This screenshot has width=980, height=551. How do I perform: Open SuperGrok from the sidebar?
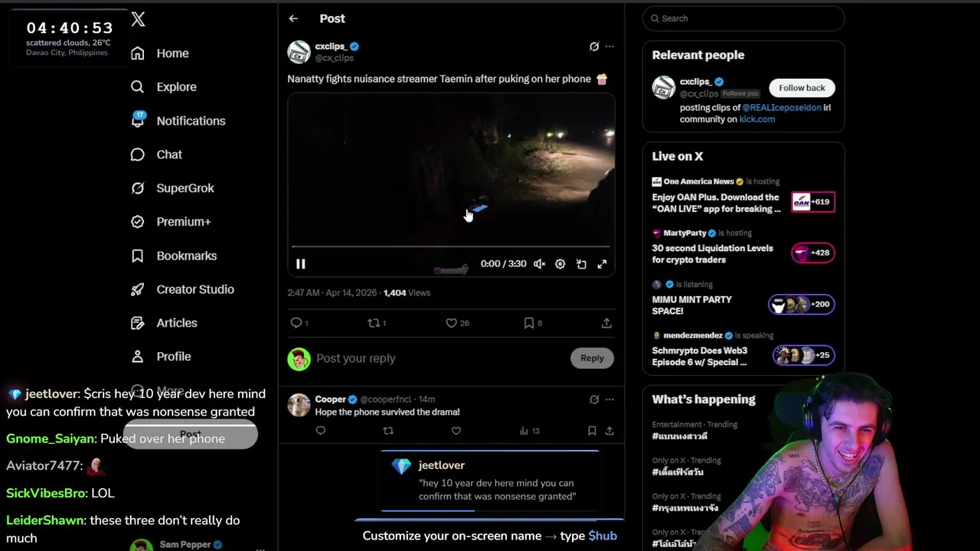click(173, 188)
